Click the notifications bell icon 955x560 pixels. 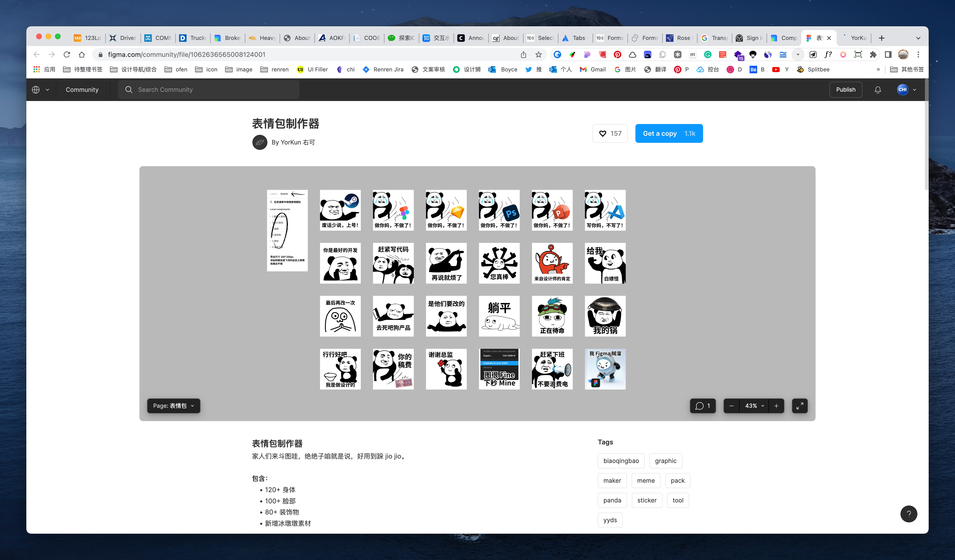pos(878,90)
